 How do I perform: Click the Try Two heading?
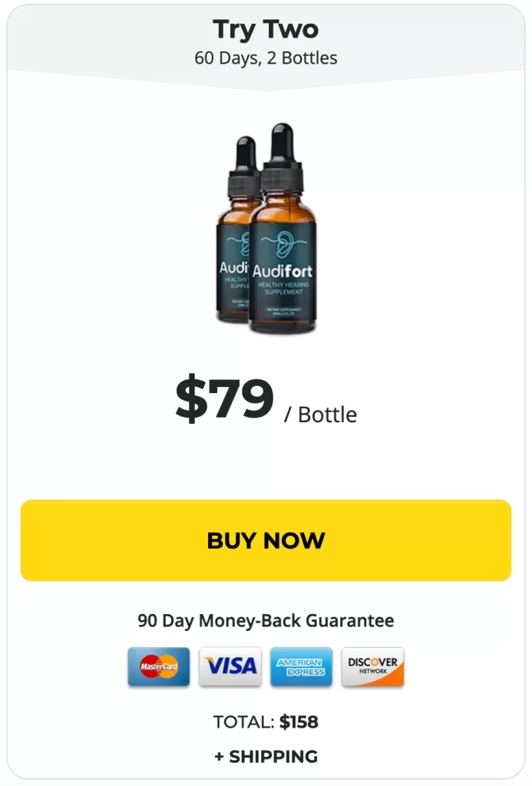pos(266,30)
